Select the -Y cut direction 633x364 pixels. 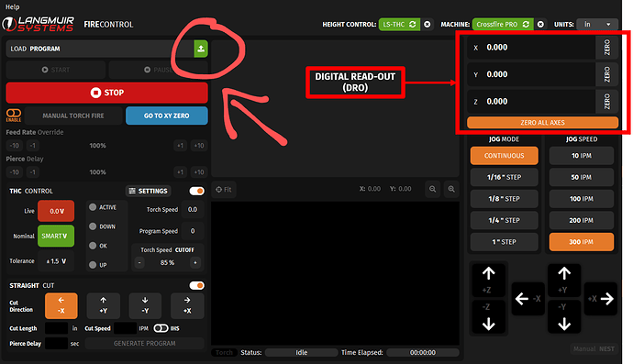(x=145, y=306)
